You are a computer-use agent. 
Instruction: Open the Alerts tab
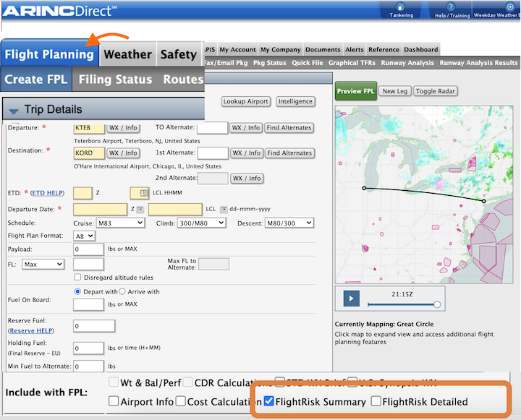click(x=354, y=49)
